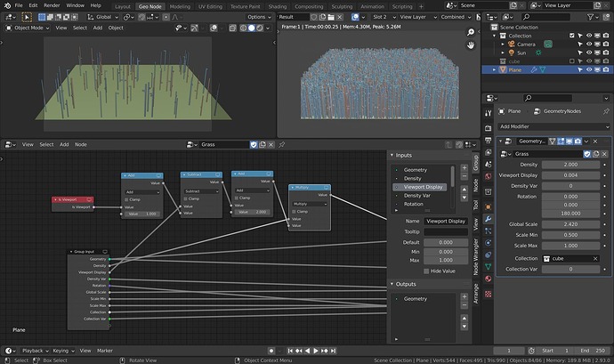Select solid viewport shading mode
Screen dimensions: 614x364
252,28
